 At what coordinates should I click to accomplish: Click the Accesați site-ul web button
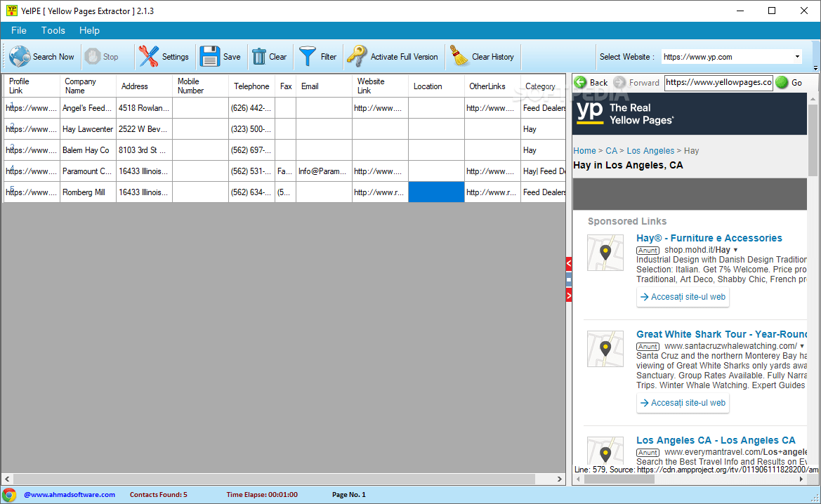(x=683, y=296)
